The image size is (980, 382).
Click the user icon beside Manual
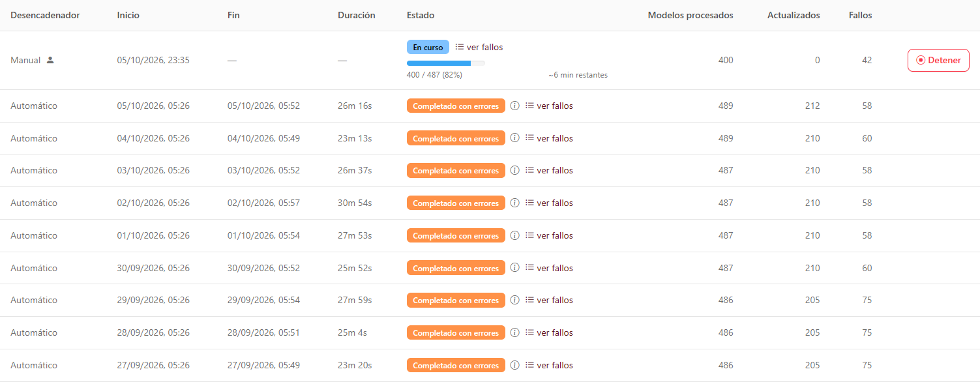click(x=50, y=60)
